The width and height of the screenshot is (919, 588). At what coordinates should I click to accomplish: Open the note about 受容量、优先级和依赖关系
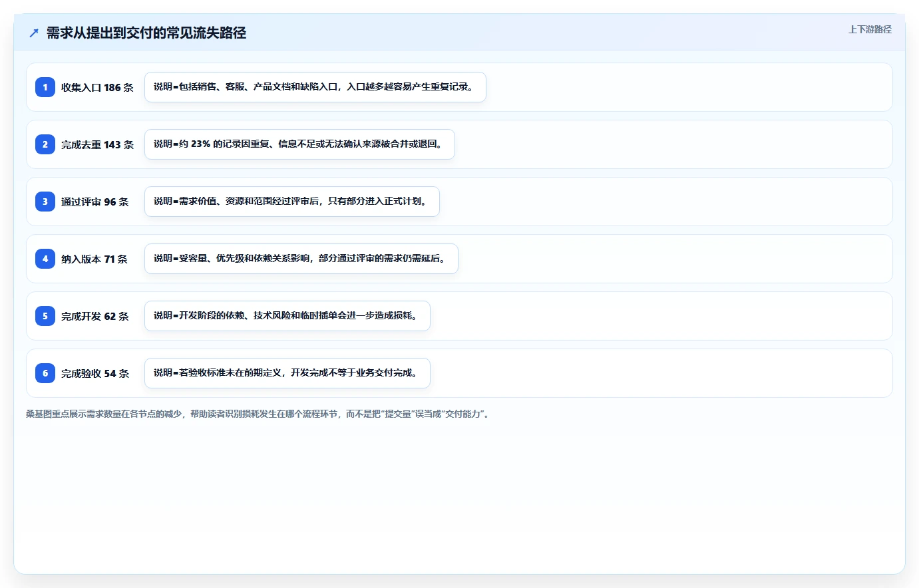tap(301, 259)
